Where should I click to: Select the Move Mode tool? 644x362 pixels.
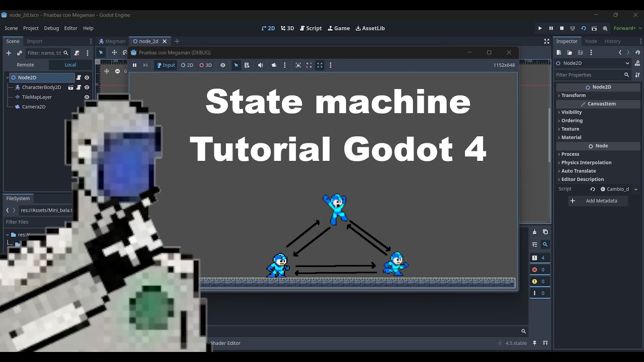(114, 52)
